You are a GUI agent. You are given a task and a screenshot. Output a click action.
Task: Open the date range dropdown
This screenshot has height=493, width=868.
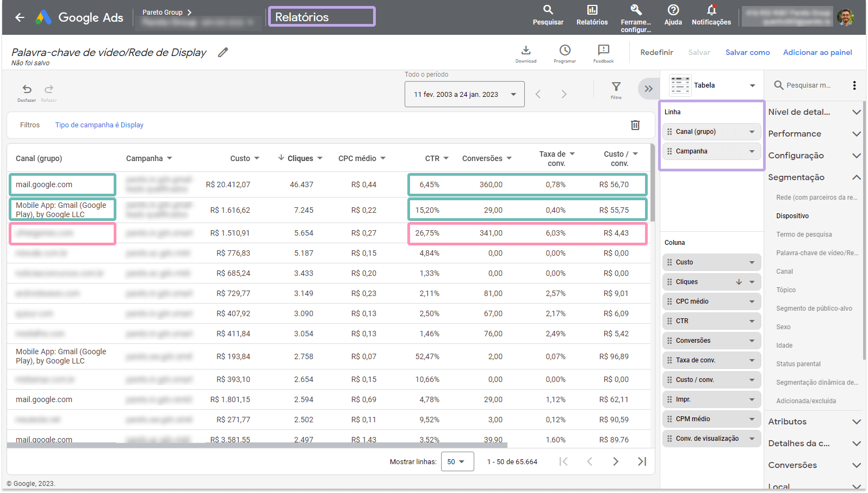point(464,94)
